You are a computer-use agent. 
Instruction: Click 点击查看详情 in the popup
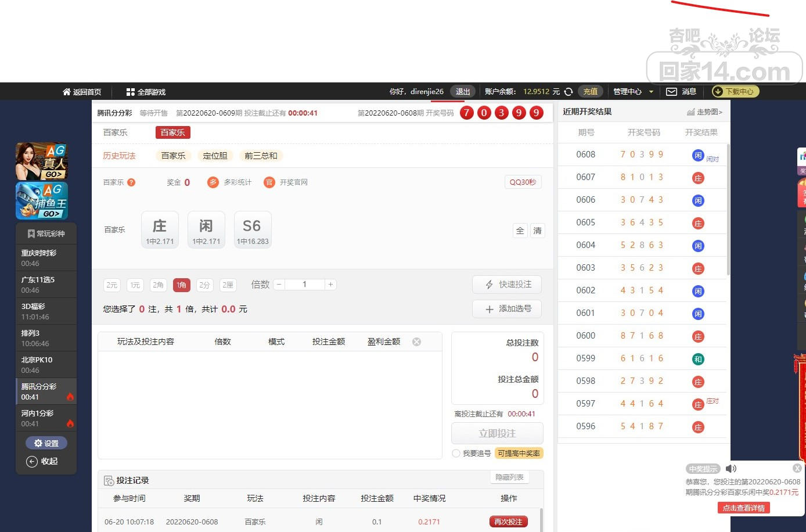[743, 508]
